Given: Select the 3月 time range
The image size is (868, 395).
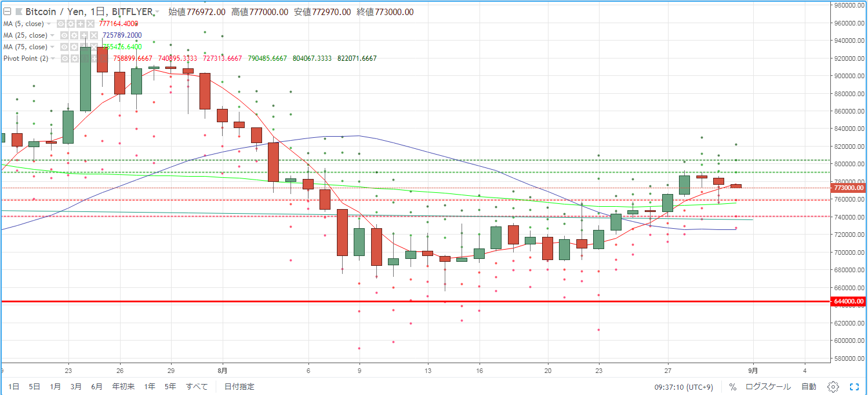Looking at the screenshot, I should coord(76,386).
